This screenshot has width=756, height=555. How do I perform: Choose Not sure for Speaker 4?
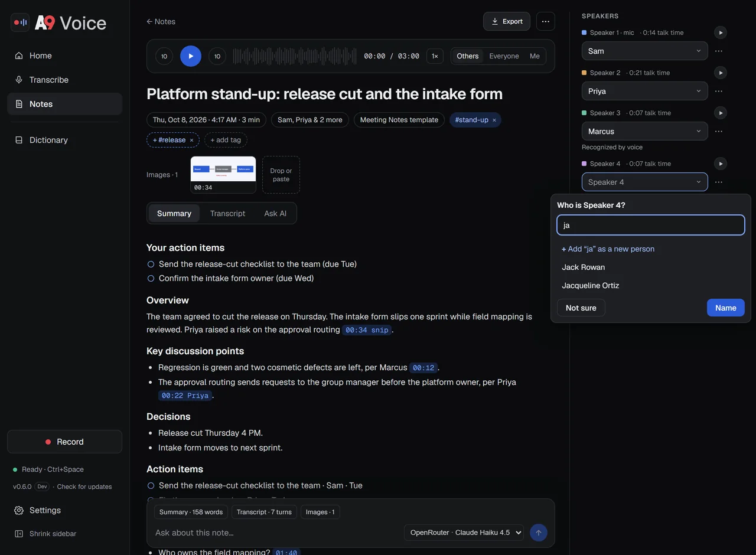581,308
